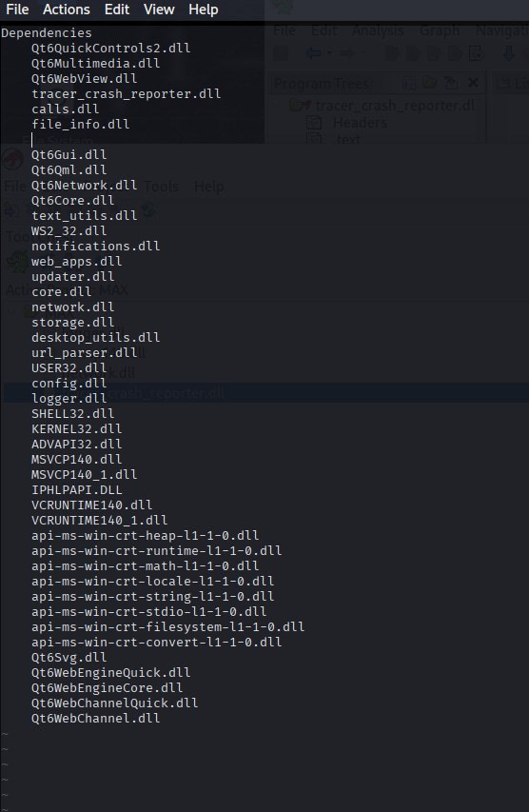Click the Qt6QuickControls2.dll line
Image resolution: width=529 pixels, height=812 pixels.
[110, 49]
